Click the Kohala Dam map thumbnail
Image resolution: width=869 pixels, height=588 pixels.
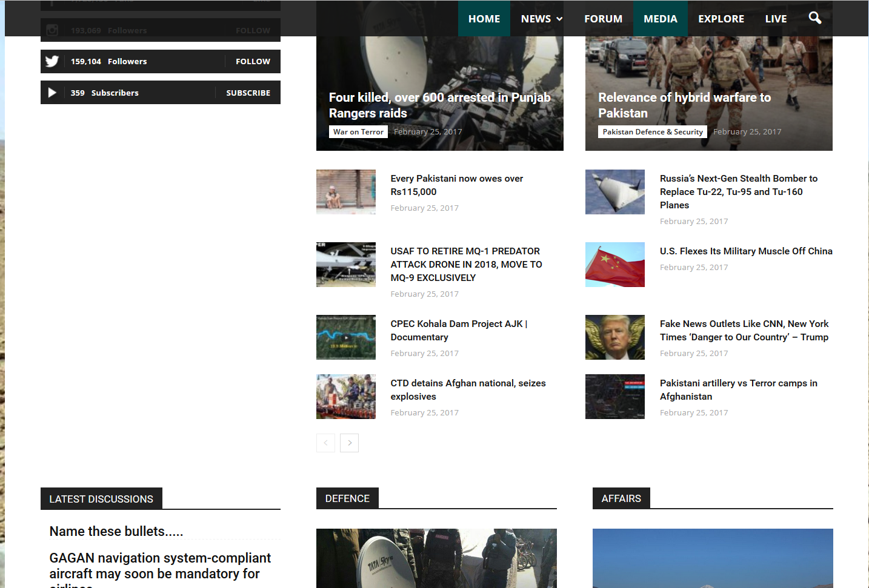(x=346, y=337)
